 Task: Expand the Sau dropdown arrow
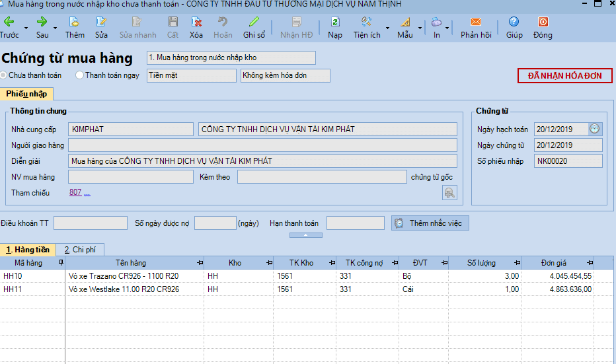(55, 28)
